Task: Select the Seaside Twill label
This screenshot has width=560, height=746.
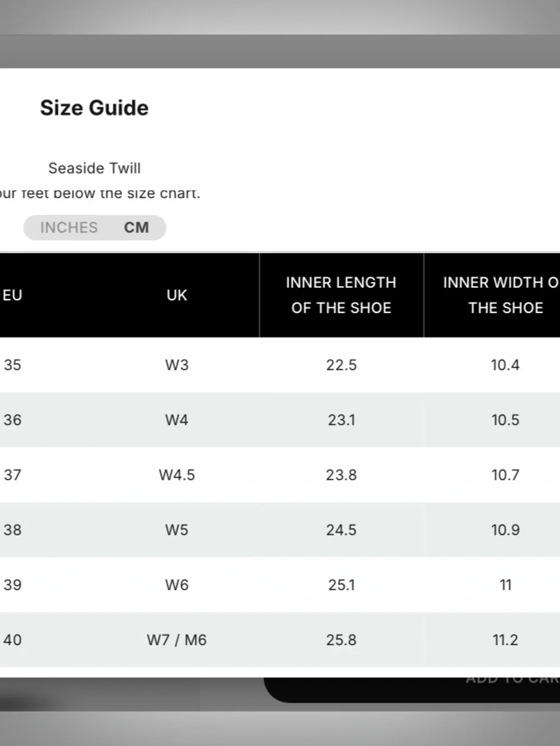Action: pos(94,168)
